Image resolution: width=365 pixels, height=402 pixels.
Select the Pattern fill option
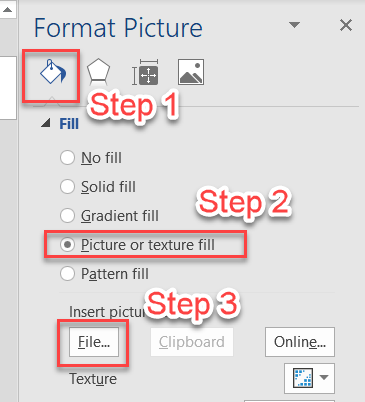click(104, 274)
